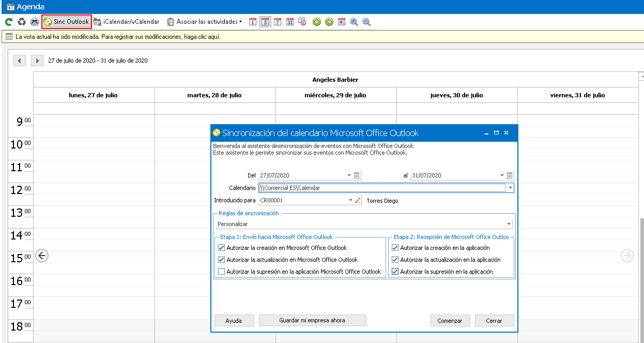
Task: Open Asociar las actividades dropdown menu
Action: click(205, 22)
